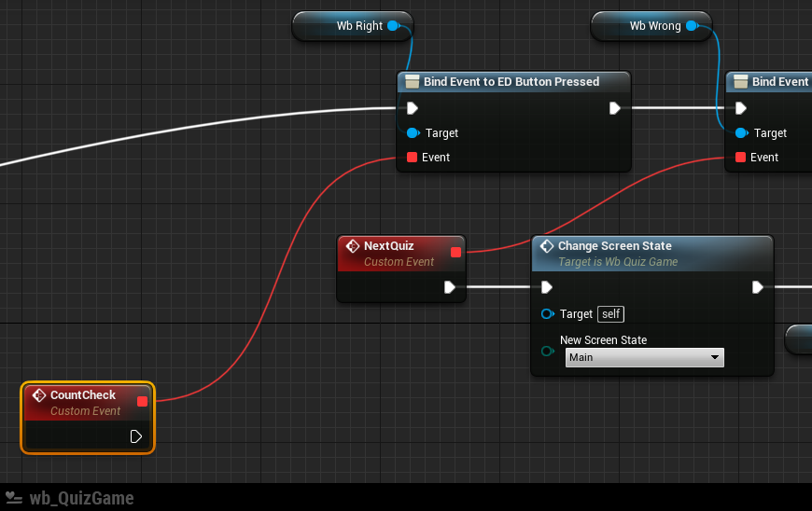
Task: Select the Change Screen State node title
Action: [x=615, y=245]
